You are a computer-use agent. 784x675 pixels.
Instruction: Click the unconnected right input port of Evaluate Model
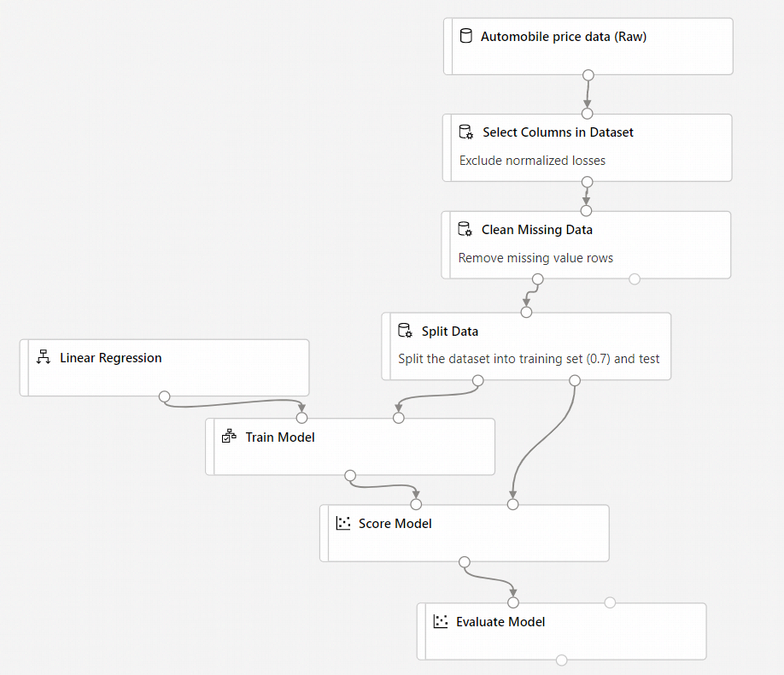coord(610,602)
